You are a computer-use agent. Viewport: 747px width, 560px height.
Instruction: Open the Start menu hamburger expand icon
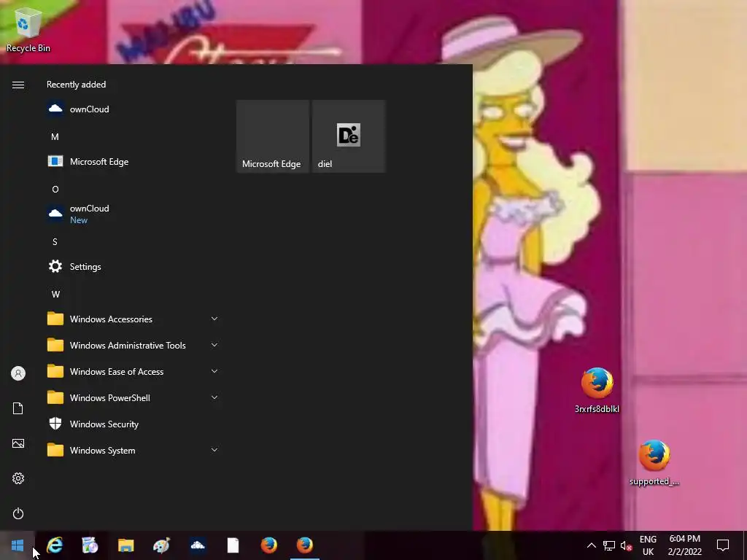coord(18,85)
